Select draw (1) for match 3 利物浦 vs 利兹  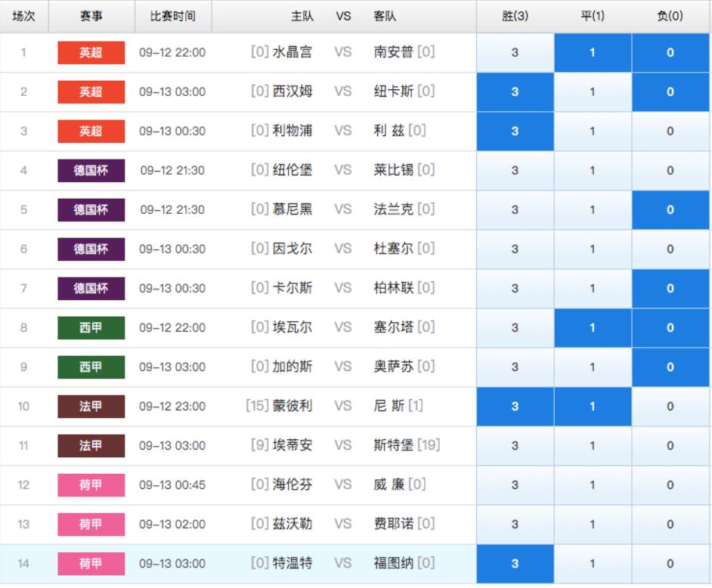coord(593,132)
